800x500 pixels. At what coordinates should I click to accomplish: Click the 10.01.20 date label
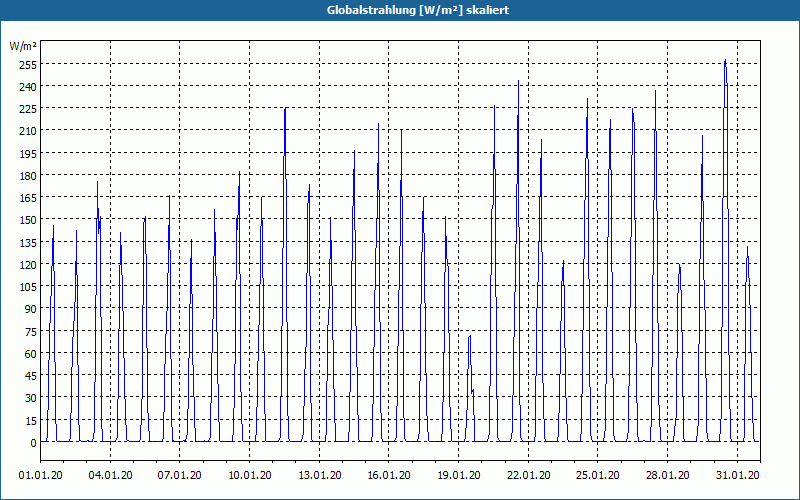tap(249, 475)
